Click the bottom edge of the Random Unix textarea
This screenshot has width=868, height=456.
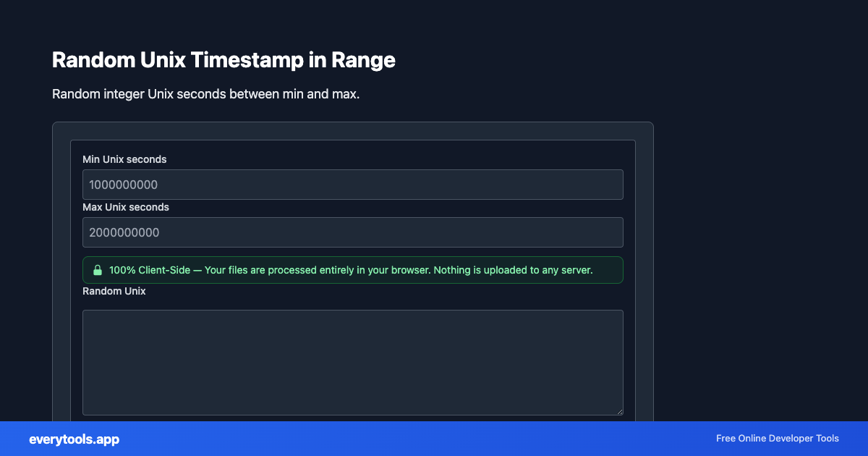(352, 414)
